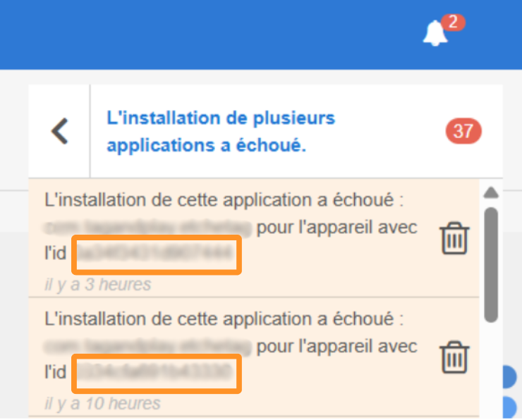522x420 pixels.
Task: Open the notifications bell icon
Action: [x=435, y=34]
